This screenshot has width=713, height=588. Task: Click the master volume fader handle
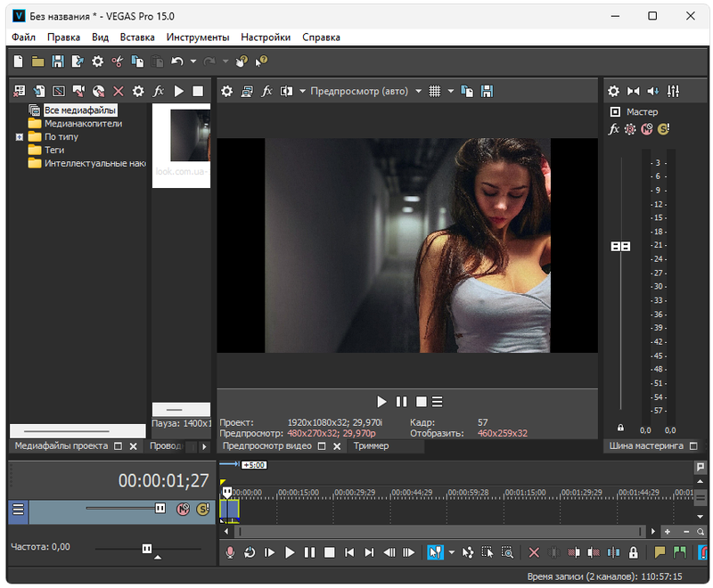point(620,246)
